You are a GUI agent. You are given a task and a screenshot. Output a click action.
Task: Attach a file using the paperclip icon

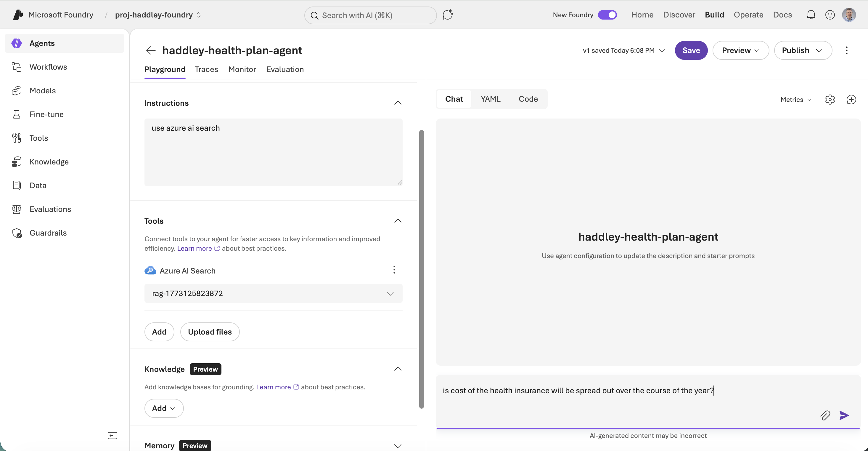pos(825,415)
